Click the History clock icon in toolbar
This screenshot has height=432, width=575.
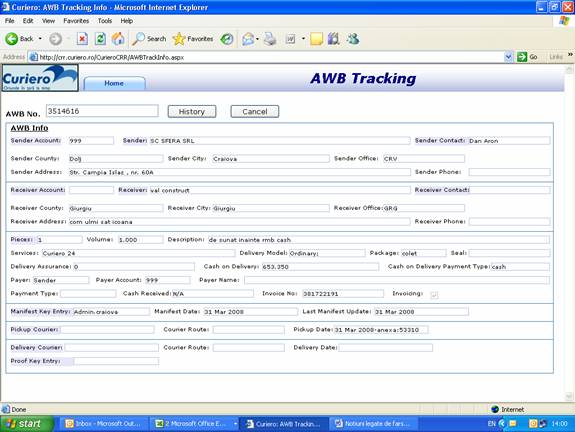(x=227, y=39)
